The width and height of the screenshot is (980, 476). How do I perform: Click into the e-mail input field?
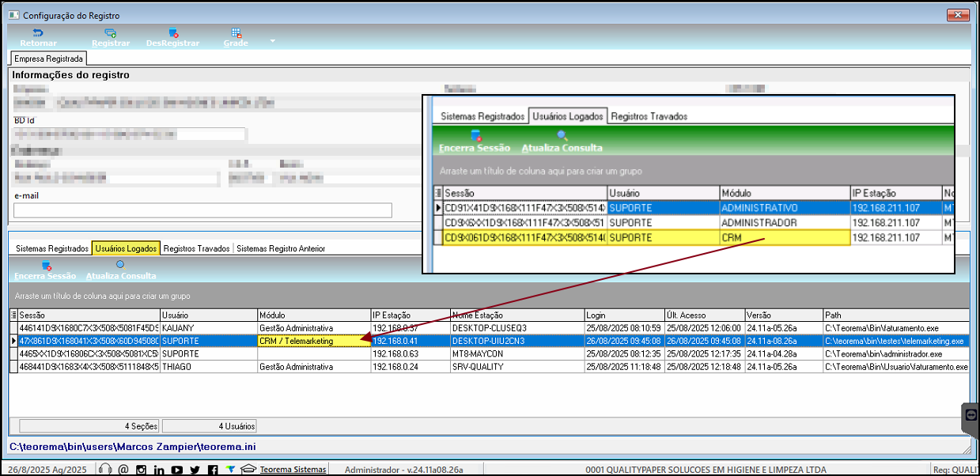202,210
